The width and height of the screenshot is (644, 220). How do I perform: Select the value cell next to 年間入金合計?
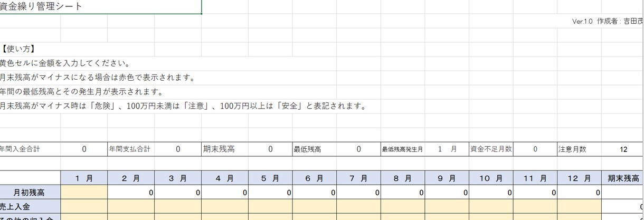(84, 149)
